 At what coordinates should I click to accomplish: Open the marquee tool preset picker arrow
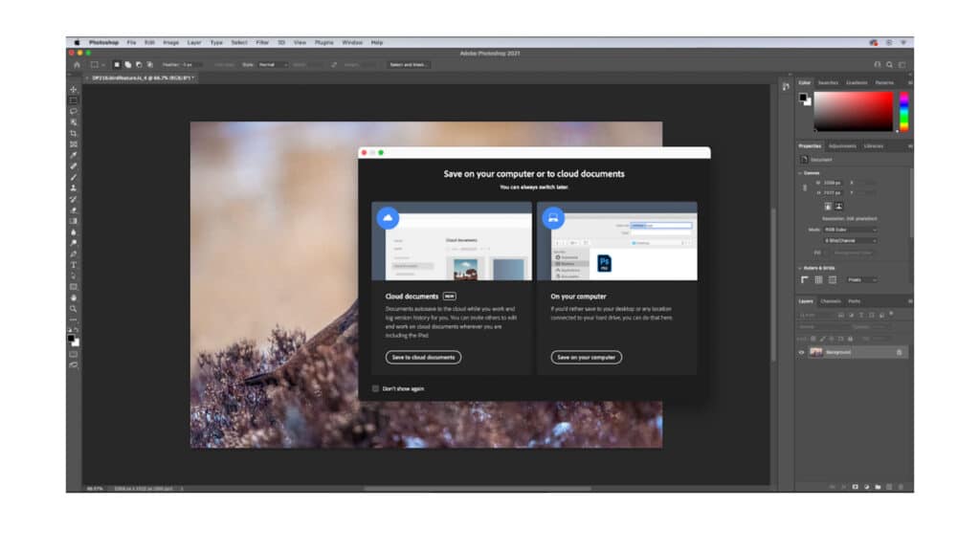103,64
